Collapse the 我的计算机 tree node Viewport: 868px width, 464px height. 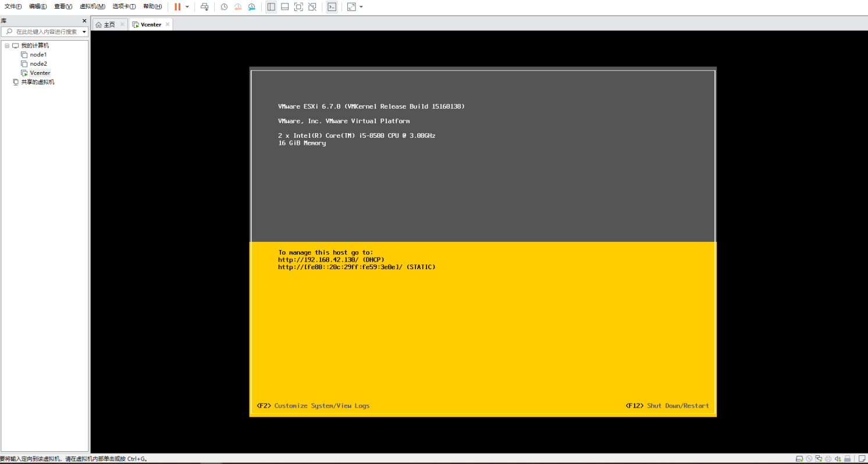7,45
